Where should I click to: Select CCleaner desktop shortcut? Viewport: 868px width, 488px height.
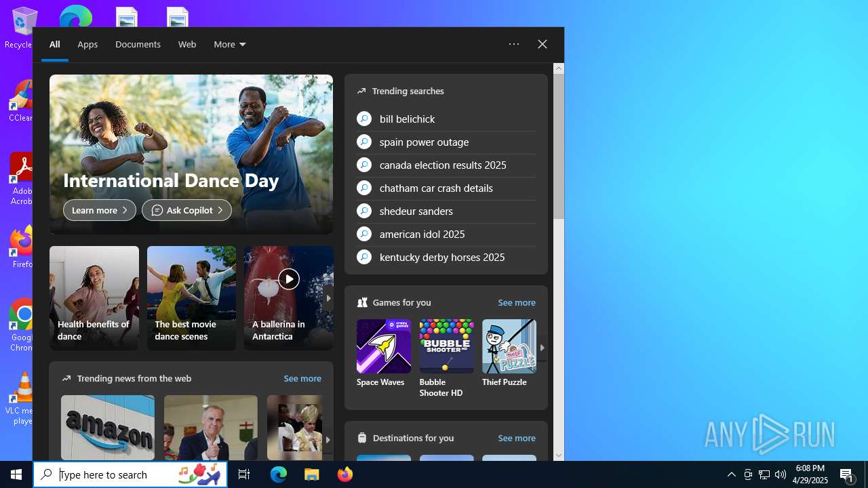coord(21,102)
